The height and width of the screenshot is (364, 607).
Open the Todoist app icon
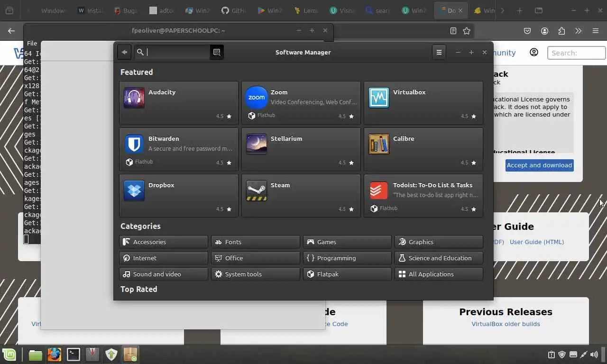[x=379, y=191]
